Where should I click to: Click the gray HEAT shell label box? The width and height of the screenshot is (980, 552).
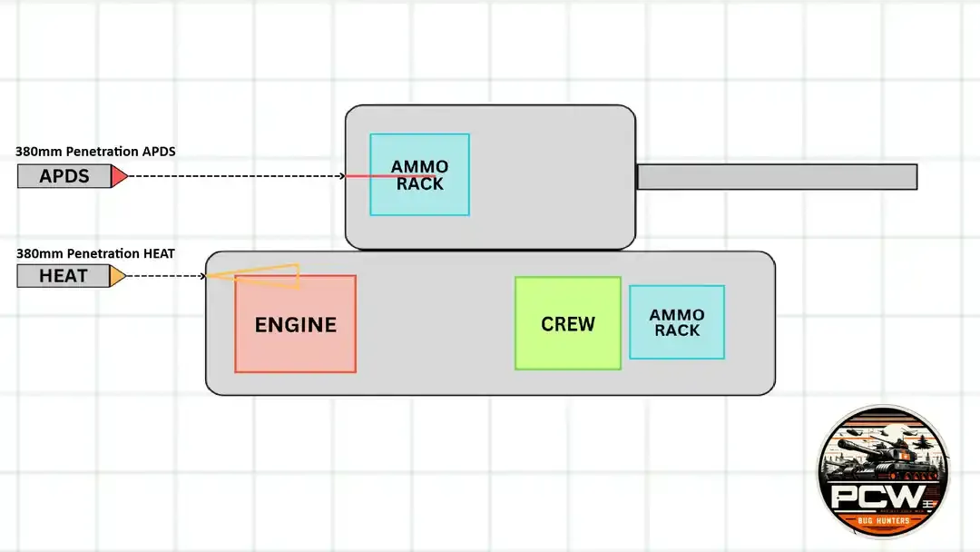tap(64, 276)
